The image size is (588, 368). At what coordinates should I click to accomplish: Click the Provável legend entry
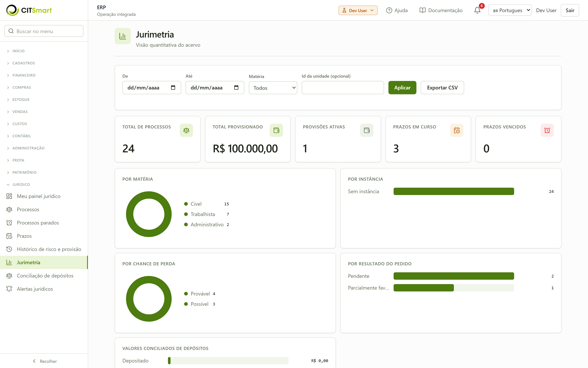click(200, 294)
